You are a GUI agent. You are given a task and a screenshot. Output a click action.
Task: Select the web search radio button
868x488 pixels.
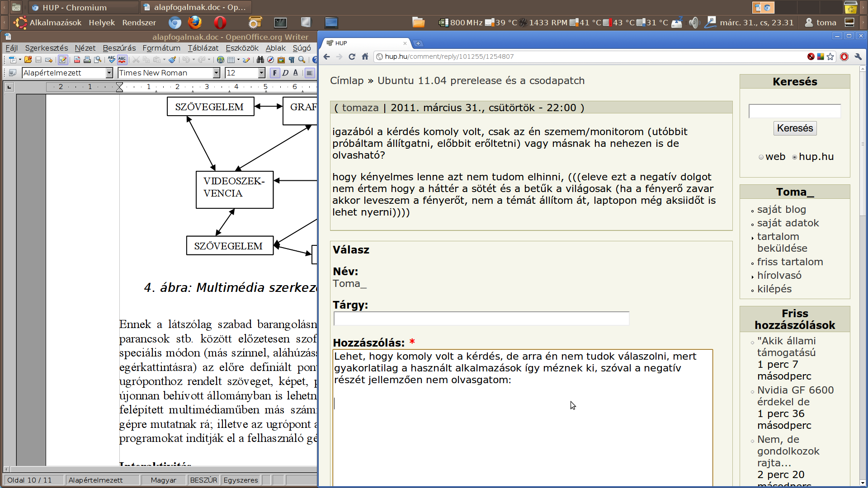point(761,157)
